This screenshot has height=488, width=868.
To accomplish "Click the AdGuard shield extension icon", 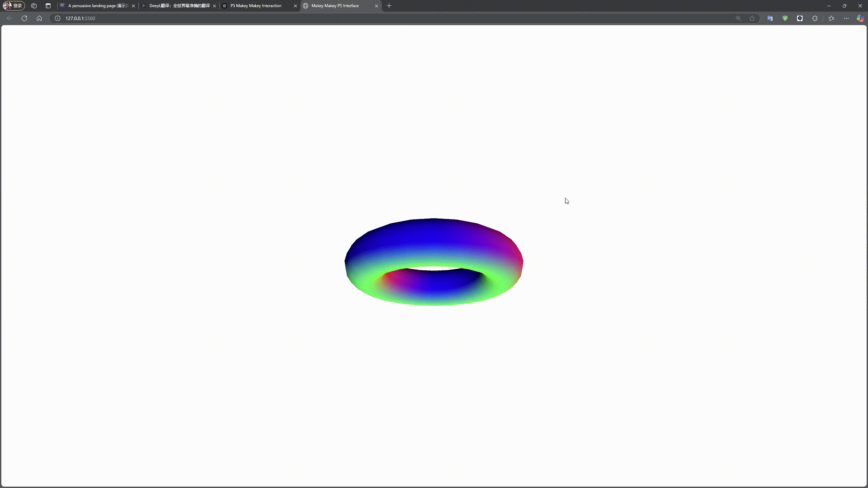I will 785,18.
